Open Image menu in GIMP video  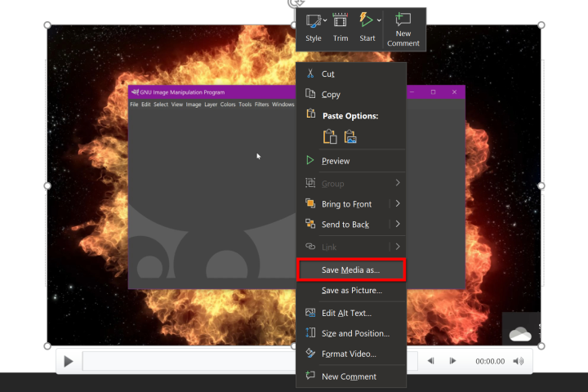coord(194,105)
